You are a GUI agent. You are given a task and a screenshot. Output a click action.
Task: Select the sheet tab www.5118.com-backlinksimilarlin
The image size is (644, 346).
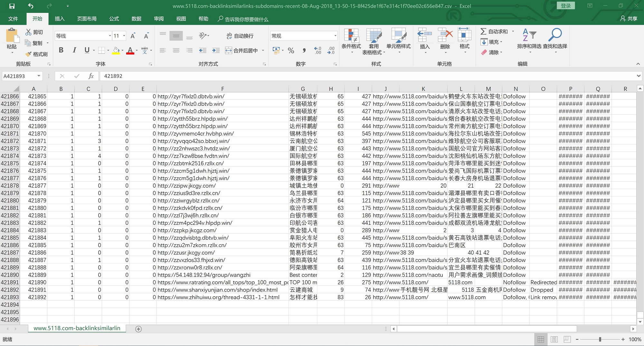77,328
